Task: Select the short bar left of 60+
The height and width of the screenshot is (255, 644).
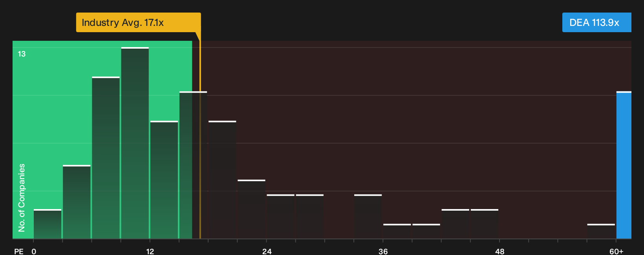Action: tap(601, 231)
